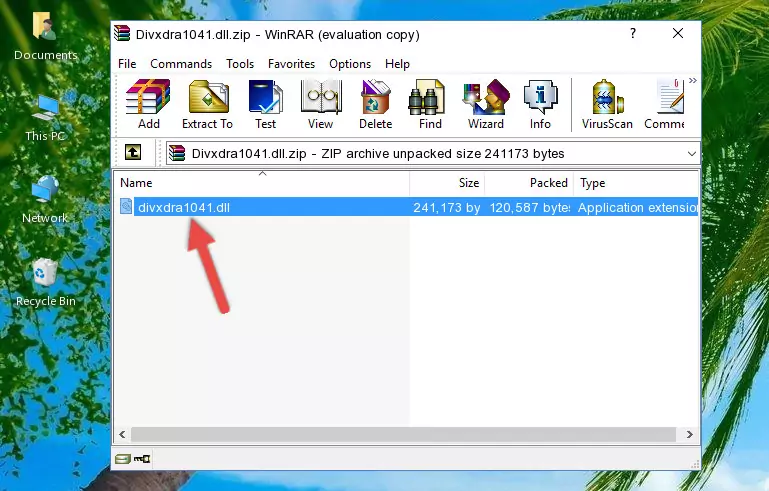The width and height of the screenshot is (769, 491).
Task: Open the File menu
Action: (127, 64)
